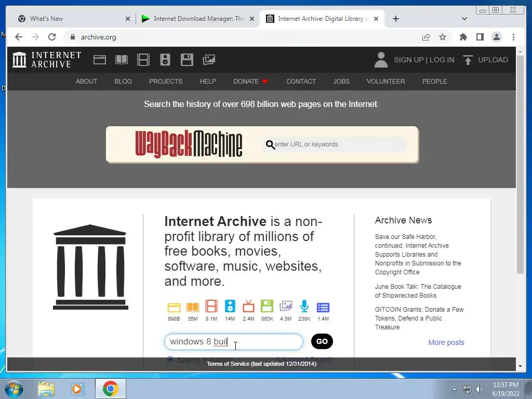Open the Images icon in header
Image resolution: width=532 pixels, height=399 pixels.
pyautogui.click(x=209, y=60)
